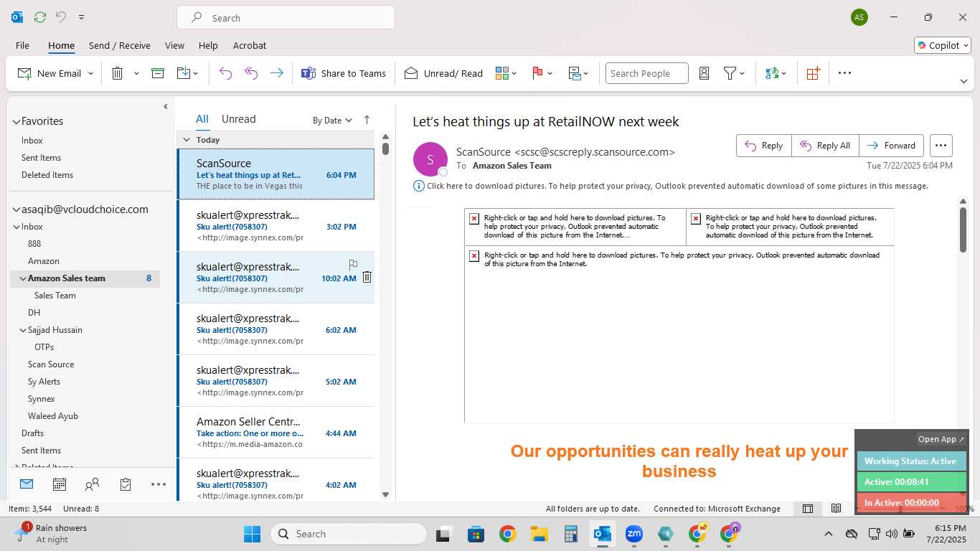Open the Scan Source folder
The image size is (980, 551).
coord(51,364)
